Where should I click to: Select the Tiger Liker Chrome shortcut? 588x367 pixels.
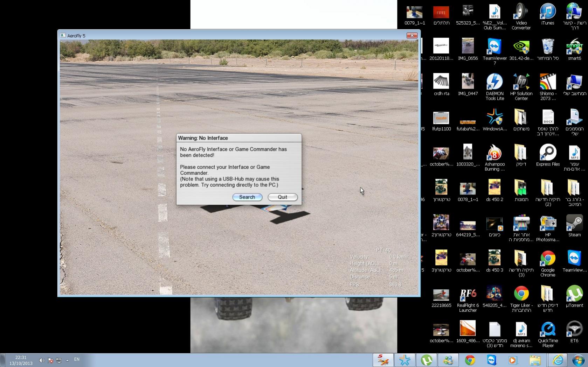pos(521,299)
